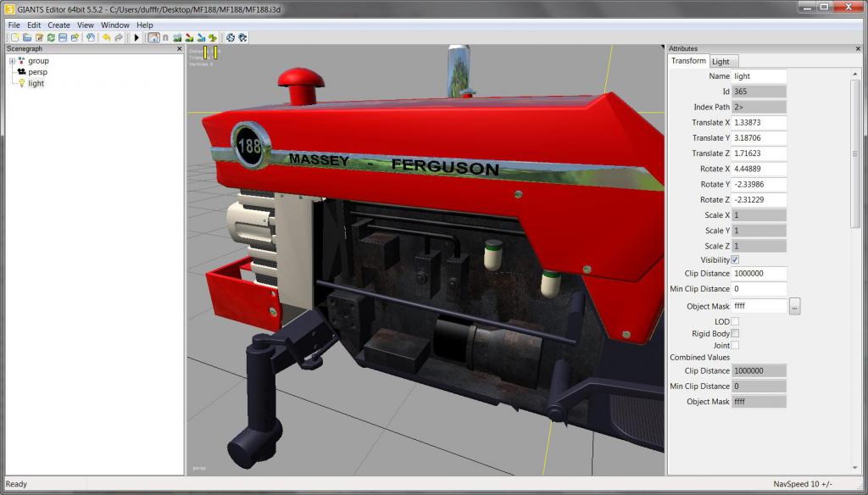
Task: Close the Scenegraph panel
Action: coord(179,48)
